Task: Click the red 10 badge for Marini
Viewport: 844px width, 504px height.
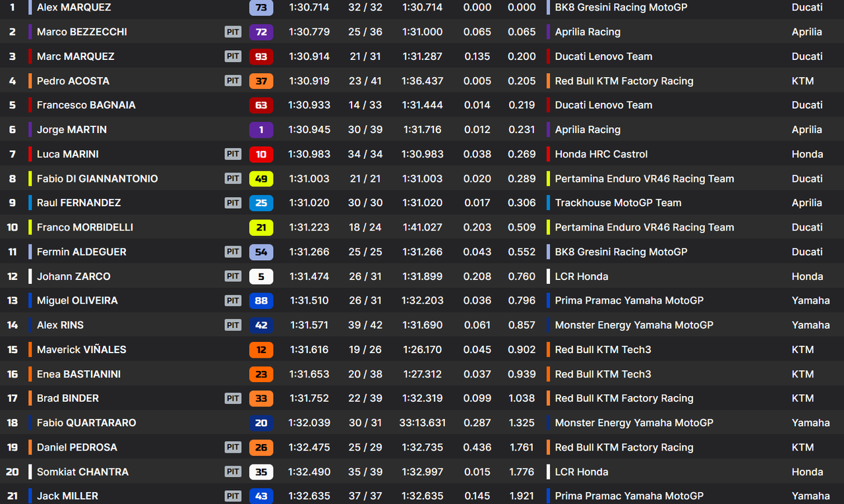Action: point(261,154)
